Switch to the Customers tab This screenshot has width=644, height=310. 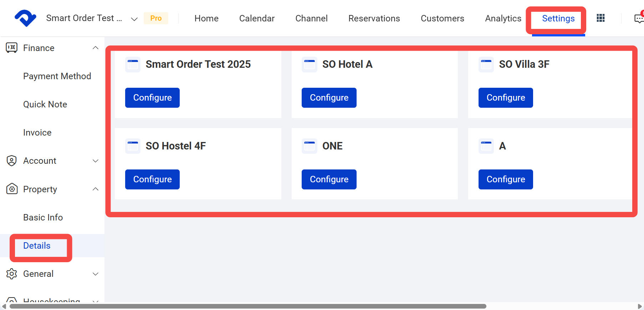point(443,18)
